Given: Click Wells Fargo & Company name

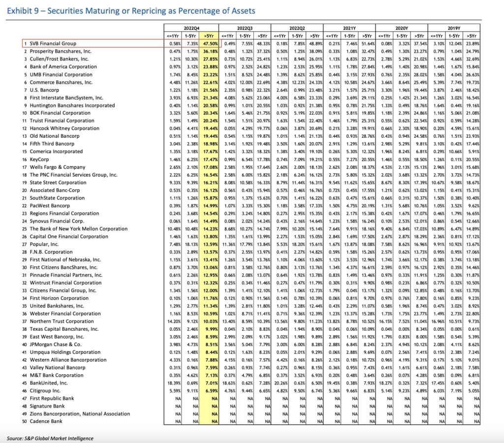Looking at the screenshot, I should click(58, 167).
